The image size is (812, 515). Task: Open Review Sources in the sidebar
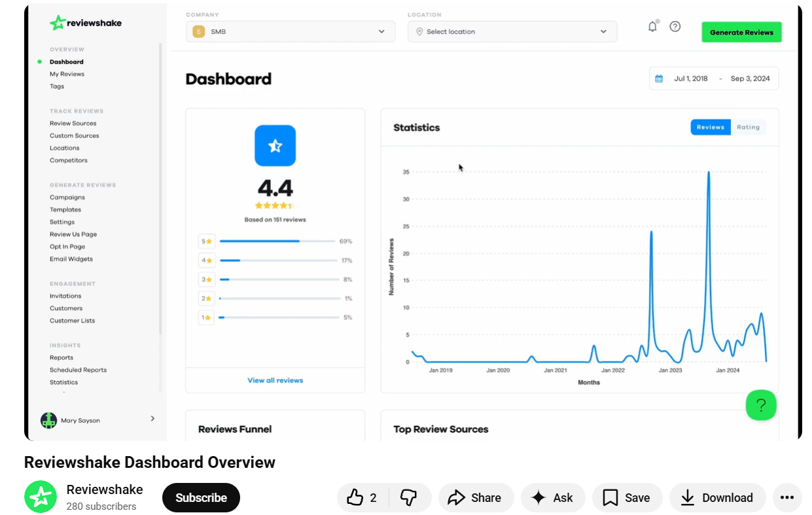(x=73, y=124)
